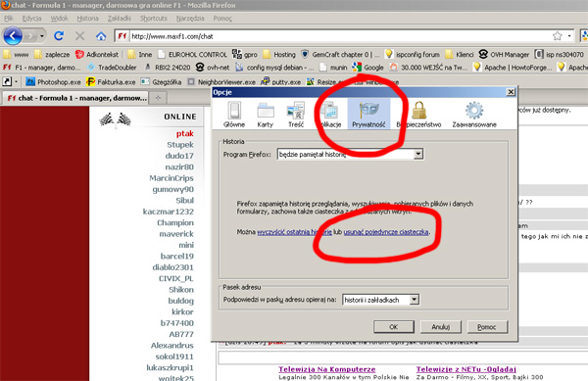Screen dimensions: 588x381
Task: Expand the Program Firefox history dropdown
Action: (x=418, y=154)
